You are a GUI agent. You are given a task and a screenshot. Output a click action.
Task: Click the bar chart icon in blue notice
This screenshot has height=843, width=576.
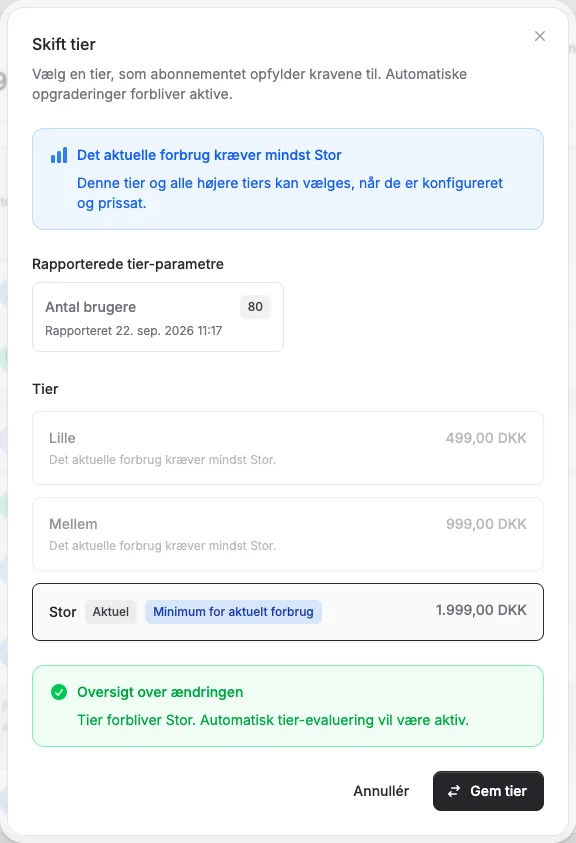59,155
